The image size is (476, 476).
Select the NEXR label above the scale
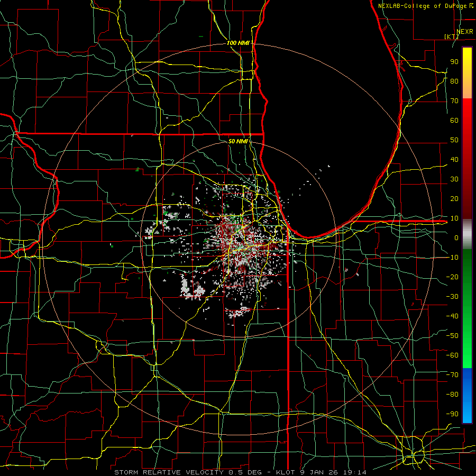click(464, 32)
